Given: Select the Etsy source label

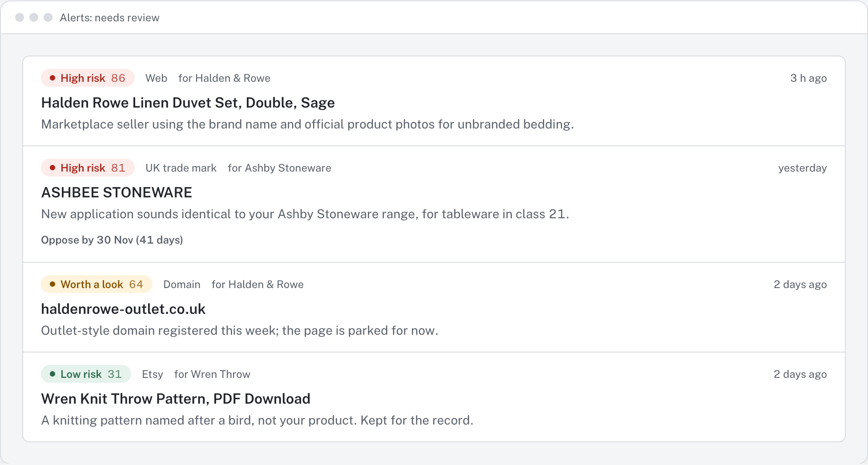Looking at the screenshot, I should click(x=153, y=374).
